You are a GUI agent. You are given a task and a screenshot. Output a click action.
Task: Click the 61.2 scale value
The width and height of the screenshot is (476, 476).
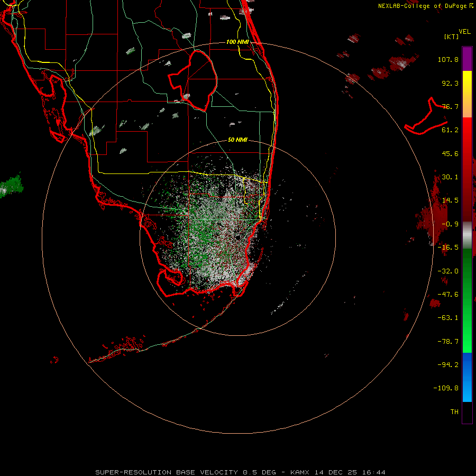[x=450, y=130]
